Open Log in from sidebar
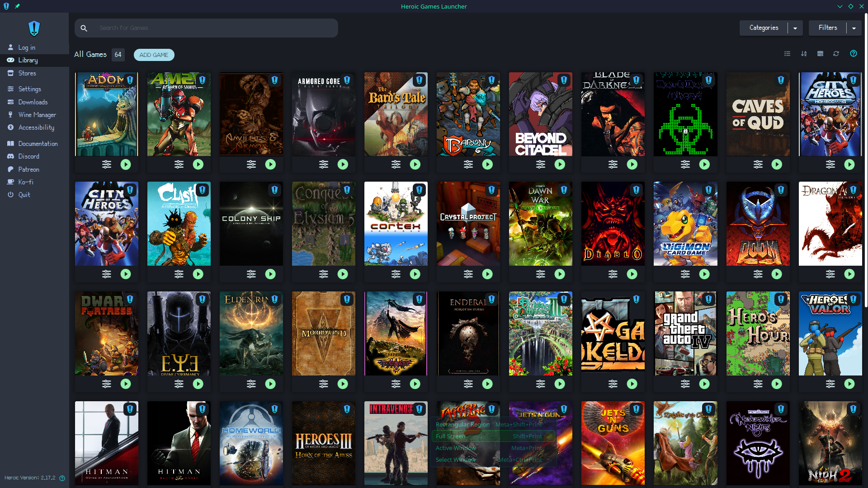The image size is (868, 488). 34,47
